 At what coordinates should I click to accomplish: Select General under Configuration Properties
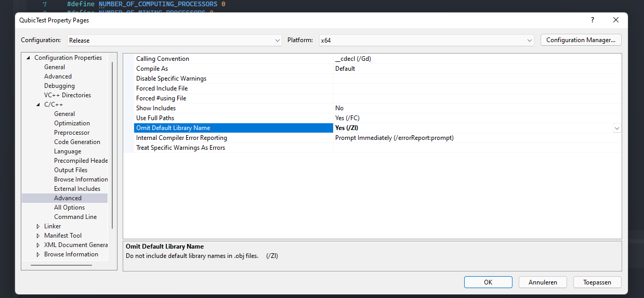tap(55, 67)
